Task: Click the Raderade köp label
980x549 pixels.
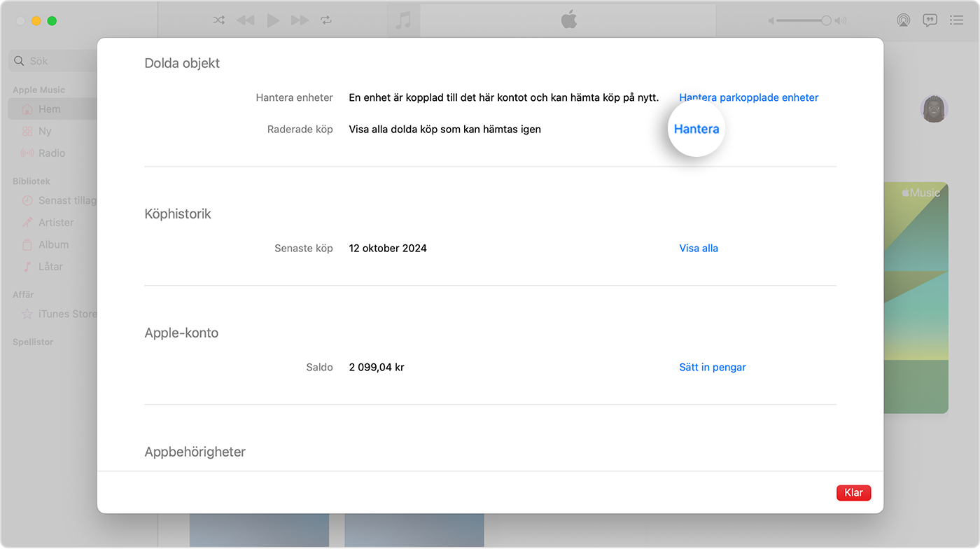Action: coord(300,129)
